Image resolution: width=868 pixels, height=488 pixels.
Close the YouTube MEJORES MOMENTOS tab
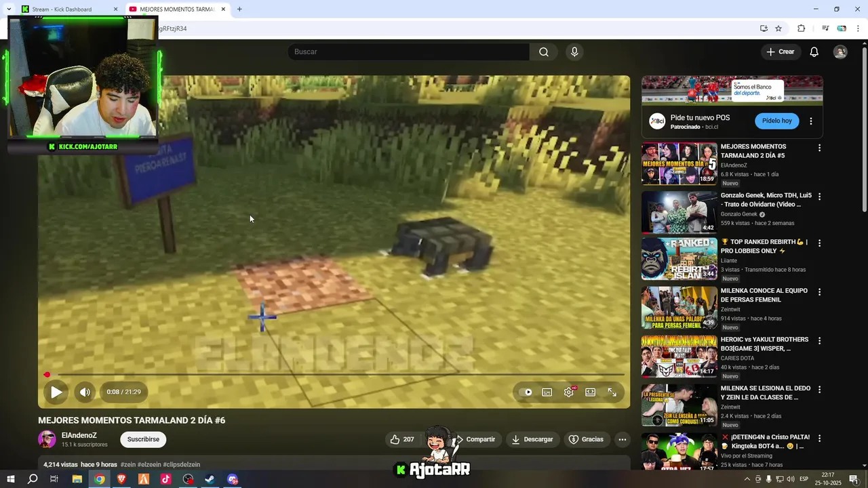tap(223, 9)
